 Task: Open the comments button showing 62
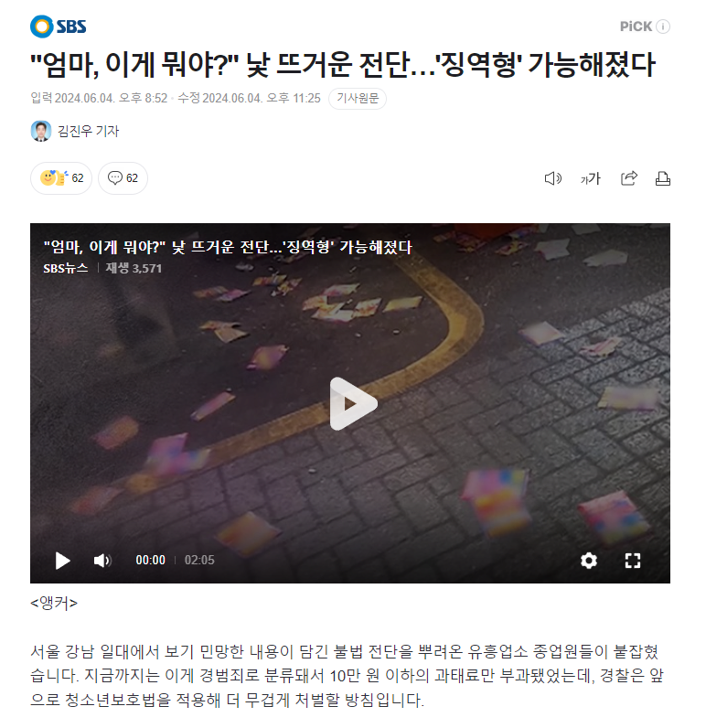point(123,177)
